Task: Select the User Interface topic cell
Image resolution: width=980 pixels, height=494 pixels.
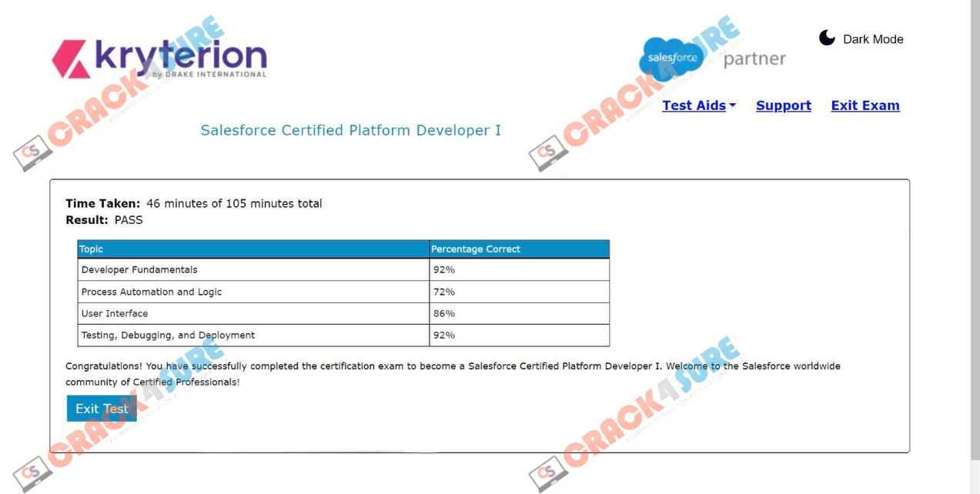Action: coord(253,313)
